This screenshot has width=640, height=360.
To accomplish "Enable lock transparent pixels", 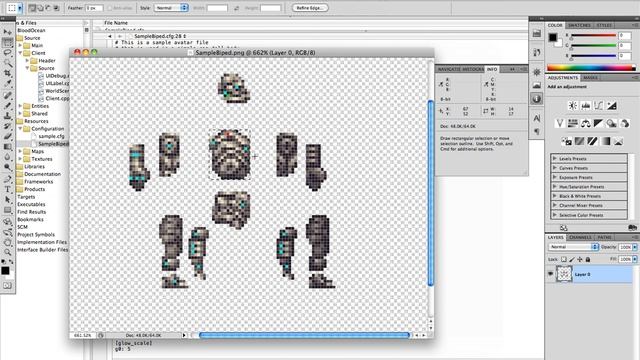I will pos(563,259).
